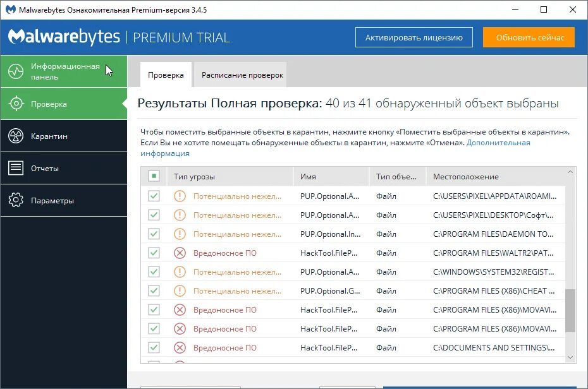
Task: Sort by the Местоположение column header
Action: click(x=496, y=176)
